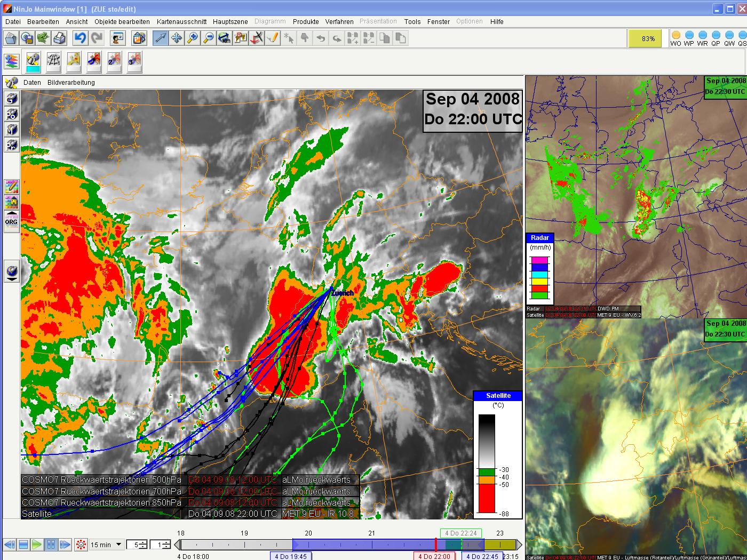Click the Bildverarbeitung layer menu

coord(71,82)
